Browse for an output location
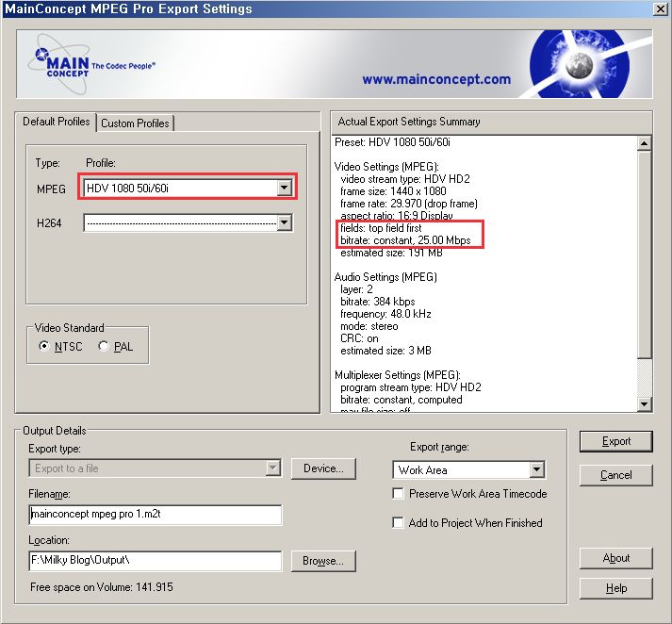 [x=323, y=561]
